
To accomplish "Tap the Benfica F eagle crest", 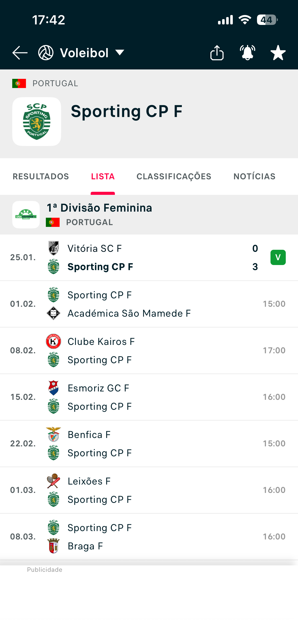I will coord(53,434).
